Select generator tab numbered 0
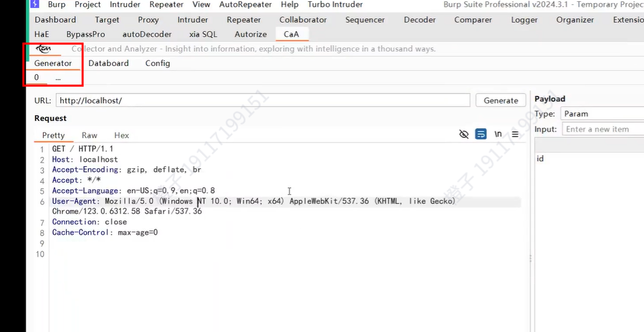The height and width of the screenshot is (332, 644). 37,77
